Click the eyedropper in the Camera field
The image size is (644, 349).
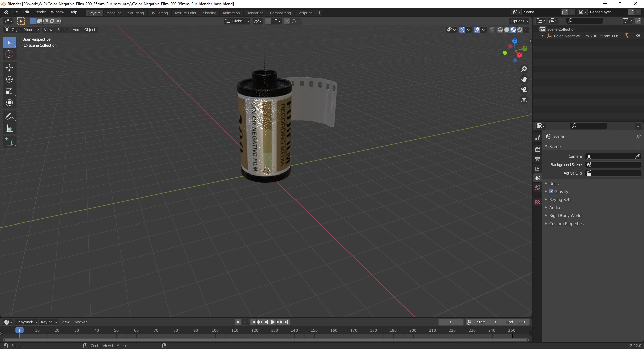pyautogui.click(x=637, y=156)
